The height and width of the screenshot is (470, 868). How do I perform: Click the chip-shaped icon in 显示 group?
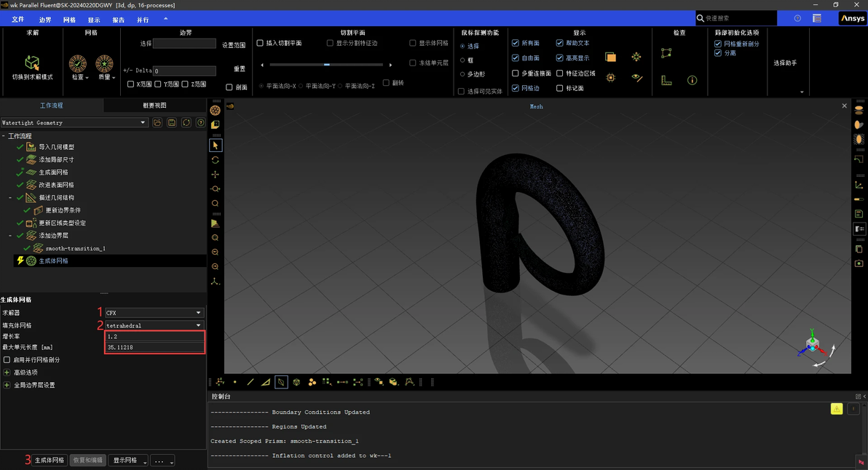(x=611, y=78)
